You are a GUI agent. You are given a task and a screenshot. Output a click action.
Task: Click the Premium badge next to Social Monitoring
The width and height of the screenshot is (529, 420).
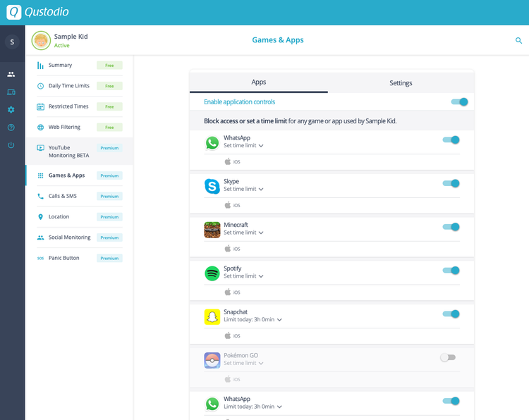(x=109, y=237)
